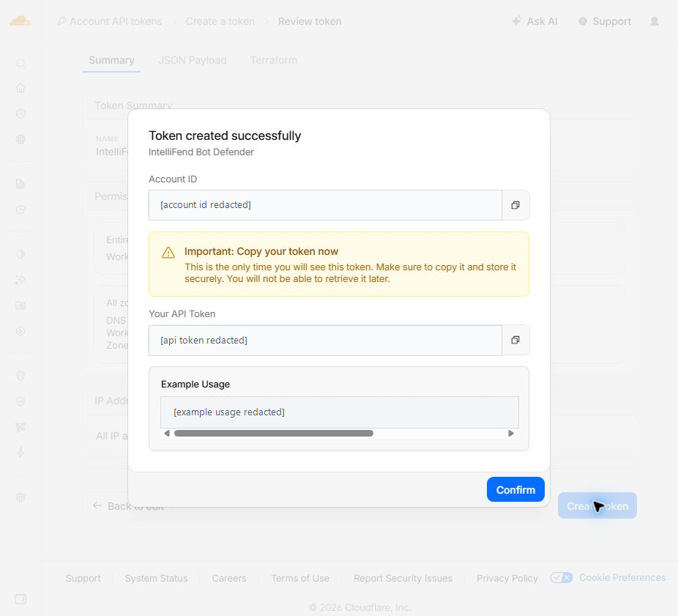Open the lightning bolt icon in sidebar
This screenshot has width=689, height=616.
click(x=21, y=453)
